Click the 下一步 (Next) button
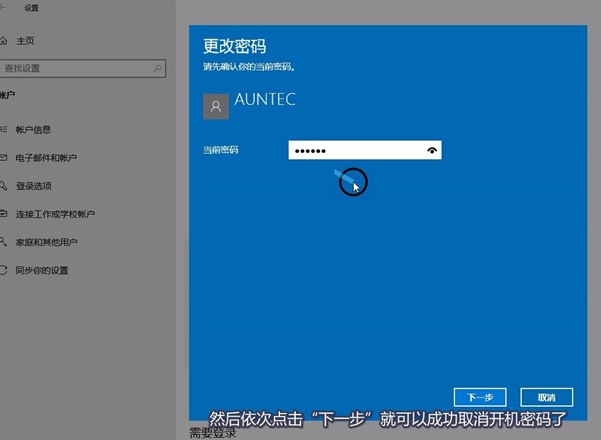 pyautogui.click(x=480, y=396)
